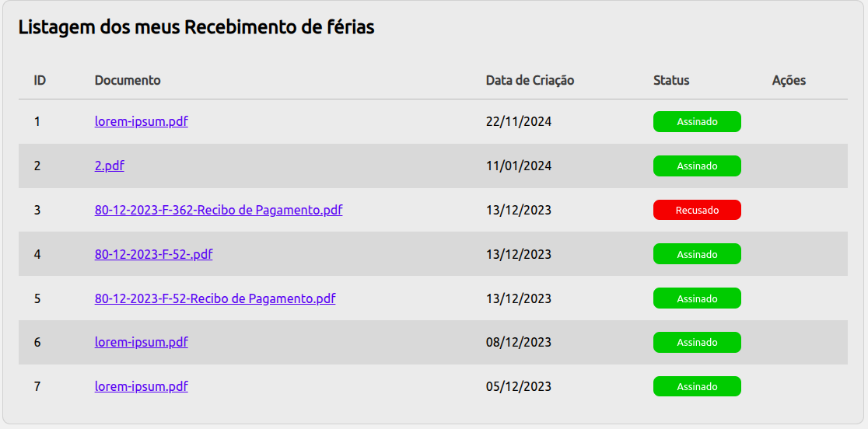This screenshot has height=429, width=868.
Task: Open the 80-12-2023-F-52-.pdf document link
Action: tap(153, 254)
